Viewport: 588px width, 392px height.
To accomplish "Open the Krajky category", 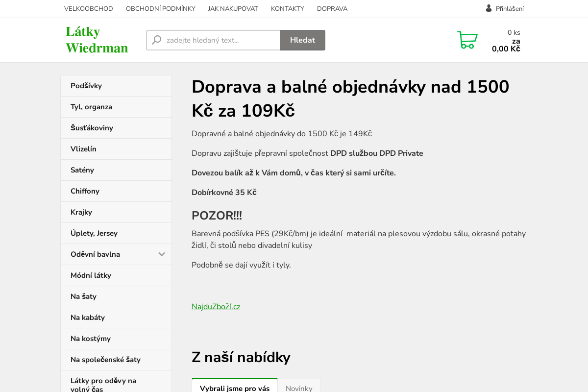I will tap(81, 212).
